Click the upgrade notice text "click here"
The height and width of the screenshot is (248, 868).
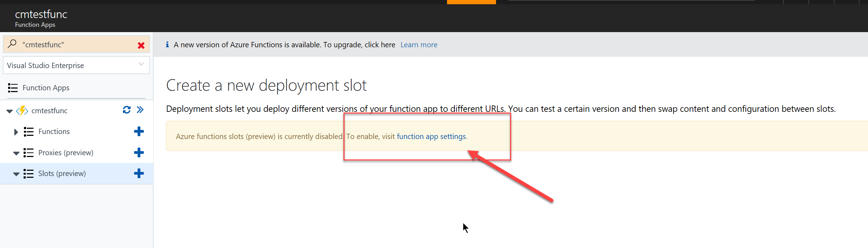(x=380, y=45)
